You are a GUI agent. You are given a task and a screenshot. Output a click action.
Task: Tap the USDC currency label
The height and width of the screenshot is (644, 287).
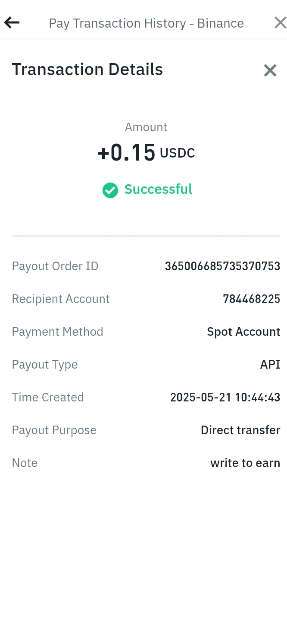[178, 153]
